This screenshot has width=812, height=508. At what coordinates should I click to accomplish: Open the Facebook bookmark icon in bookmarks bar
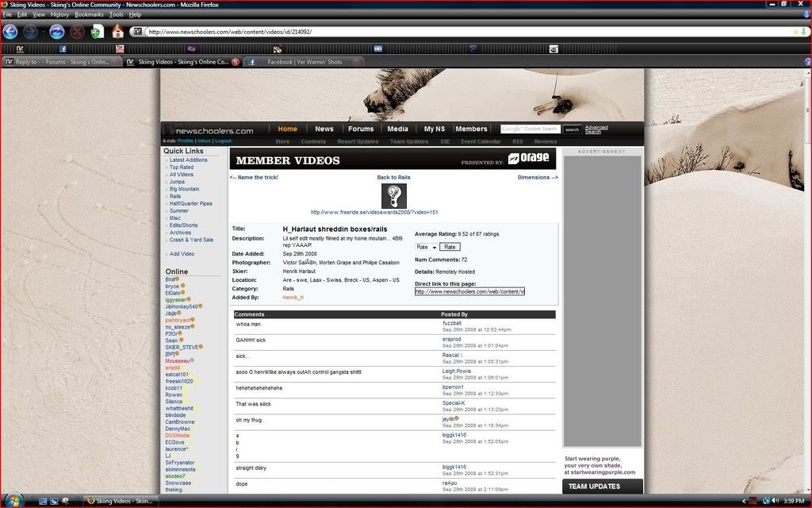tap(63, 48)
